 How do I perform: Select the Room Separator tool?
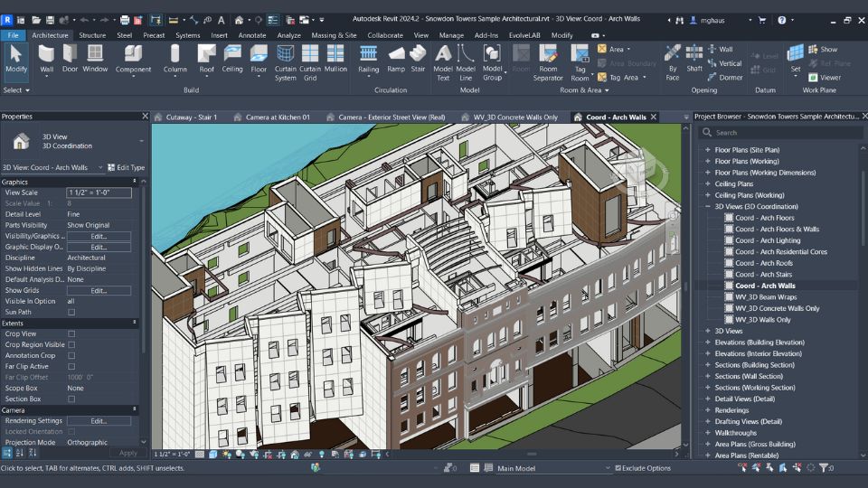(548, 62)
